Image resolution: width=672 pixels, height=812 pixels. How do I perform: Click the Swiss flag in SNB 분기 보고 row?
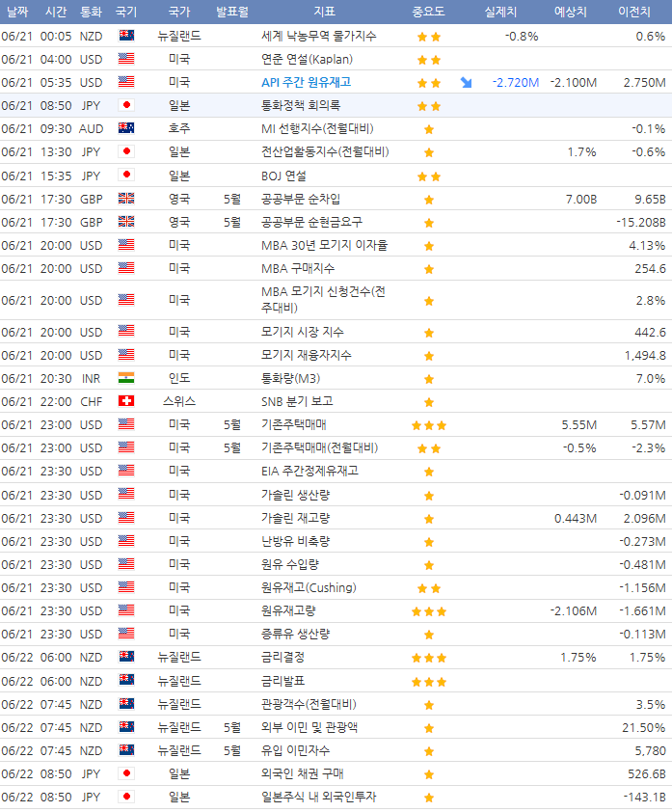click(x=126, y=401)
